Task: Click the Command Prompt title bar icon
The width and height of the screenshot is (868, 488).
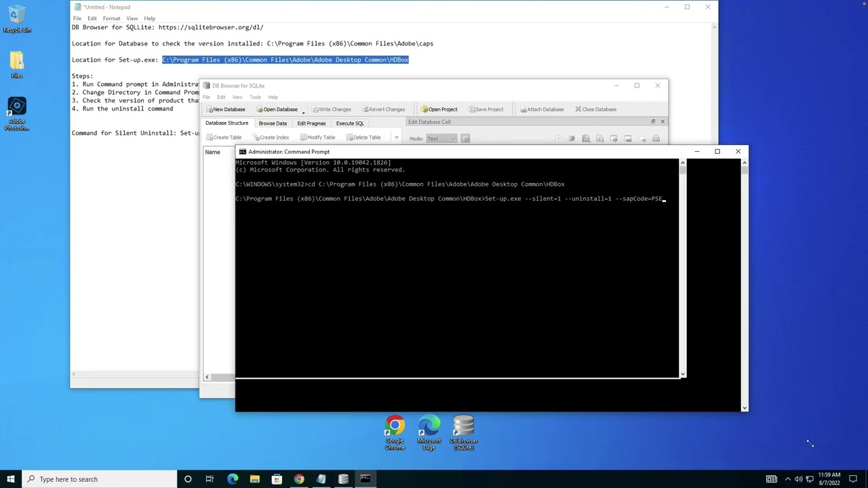Action: (x=243, y=152)
